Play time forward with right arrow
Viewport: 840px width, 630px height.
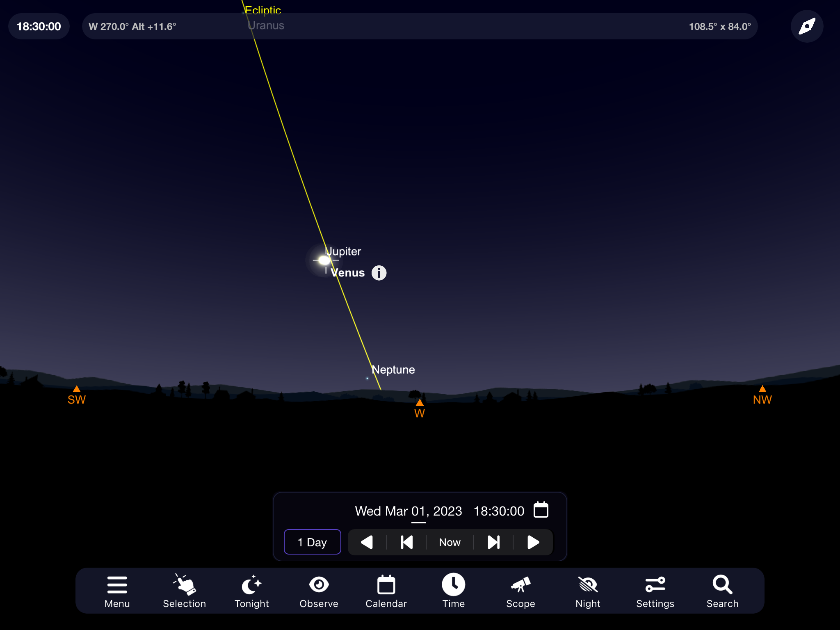point(533,542)
